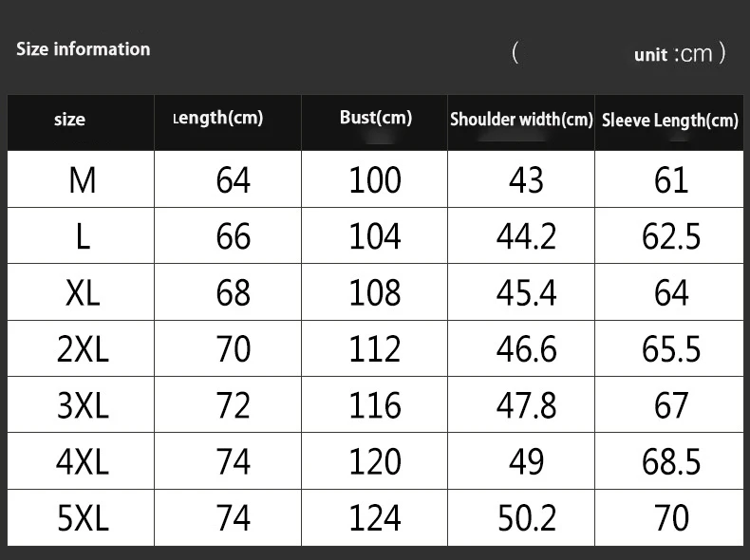Select the XL size cell
750x560 pixels.
[83, 292]
